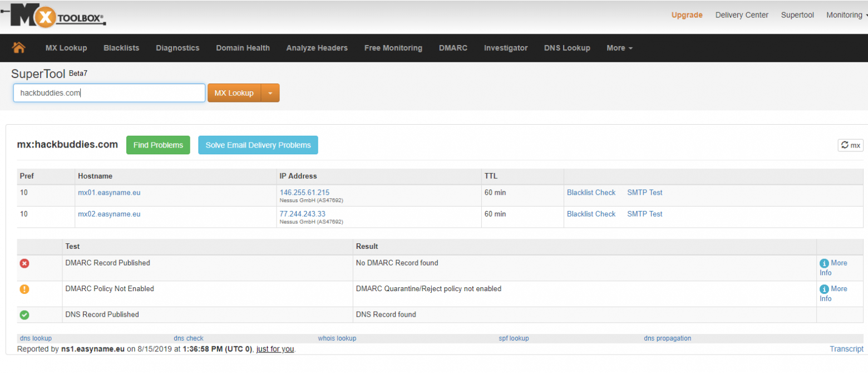Screen dimensions: 868x373
Task: Click the SuperTool Beta7 title
Action: click(x=49, y=73)
